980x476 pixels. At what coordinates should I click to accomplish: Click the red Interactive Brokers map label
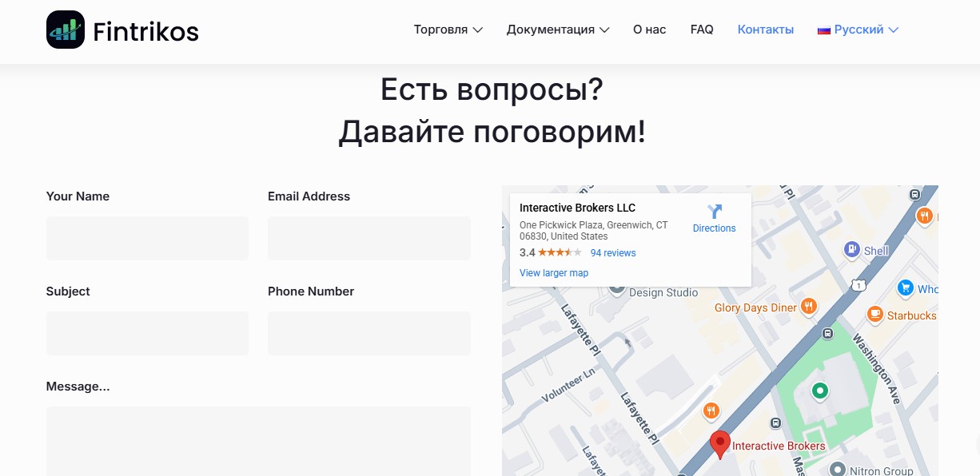[779, 446]
